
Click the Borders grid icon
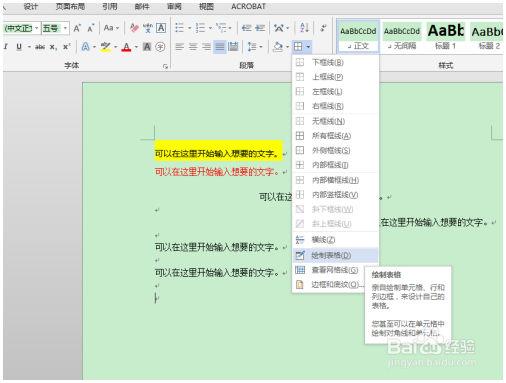pyautogui.click(x=298, y=47)
